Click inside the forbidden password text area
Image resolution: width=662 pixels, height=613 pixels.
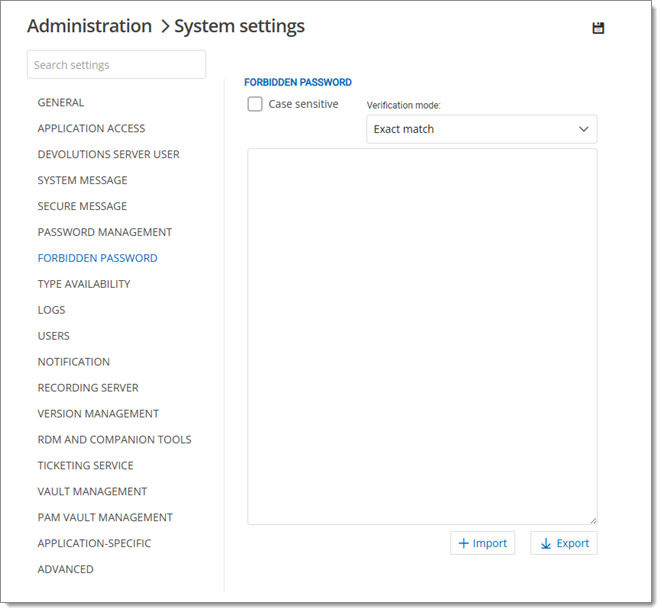[421, 335]
